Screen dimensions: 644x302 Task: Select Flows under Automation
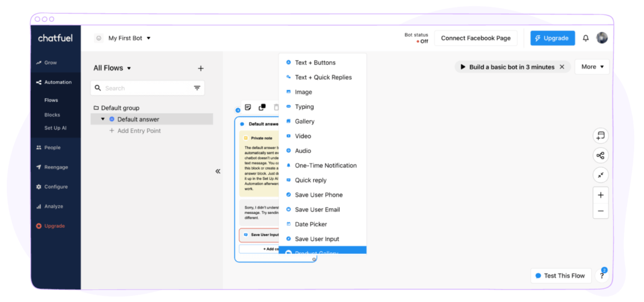pos(52,100)
